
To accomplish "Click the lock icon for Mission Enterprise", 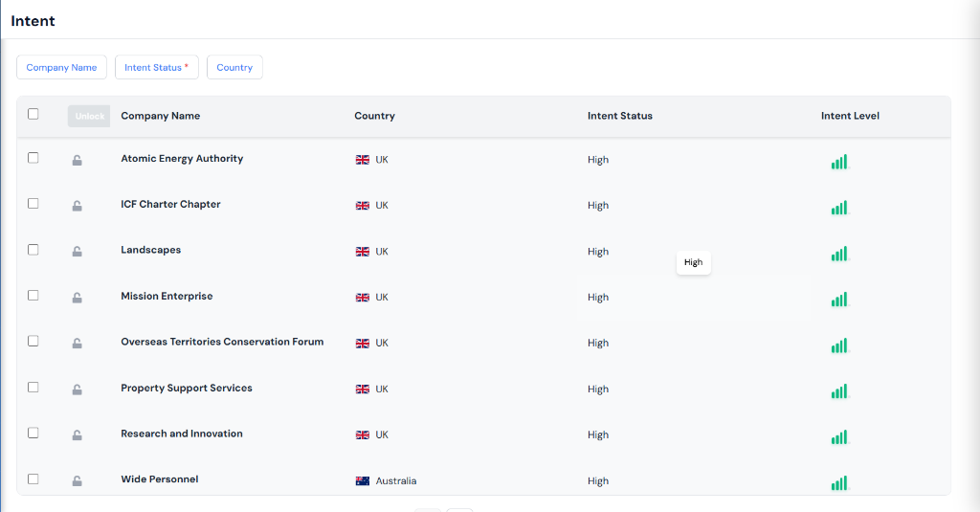I will (77, 298).
